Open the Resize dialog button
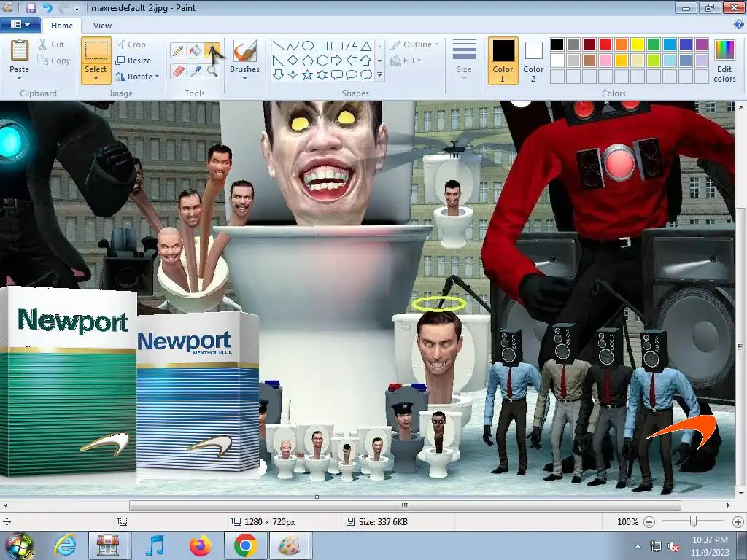 [x=133, y=61]
